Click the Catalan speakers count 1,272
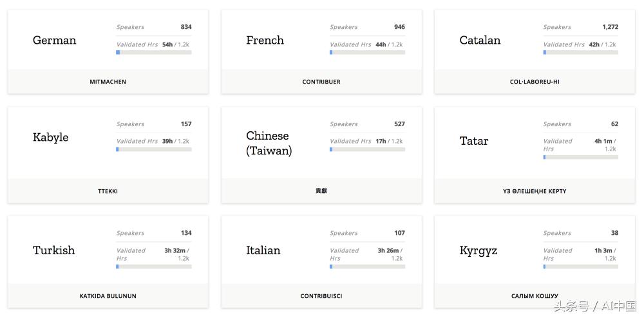This screenshot has width=644, height=316. point(610,27)
